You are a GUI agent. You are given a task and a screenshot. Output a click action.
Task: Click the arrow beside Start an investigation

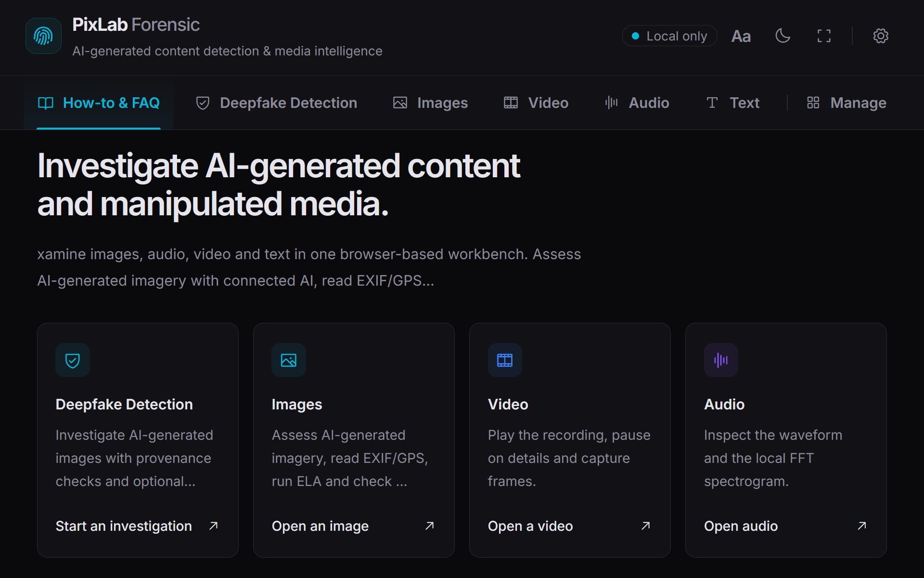click(x=214, y=526)
